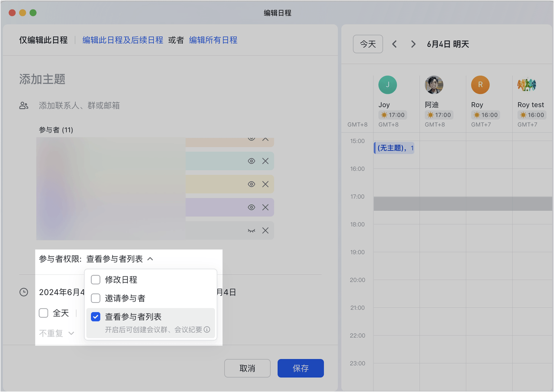Toggle the closed-eye icon on the gray participant row
The width and height of the screenshot is (554, 392).
(x=251, y=231)
